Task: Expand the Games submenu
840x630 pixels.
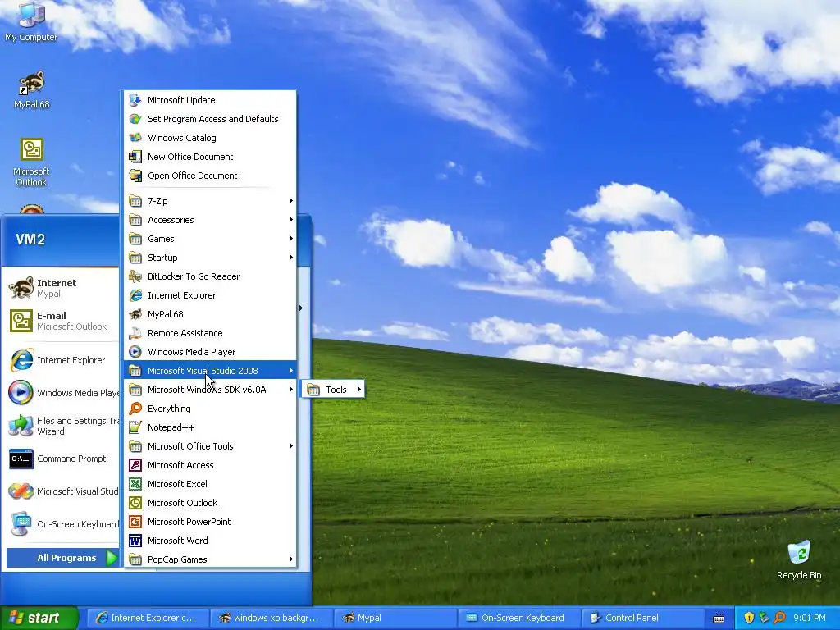Action: (210, 239)
